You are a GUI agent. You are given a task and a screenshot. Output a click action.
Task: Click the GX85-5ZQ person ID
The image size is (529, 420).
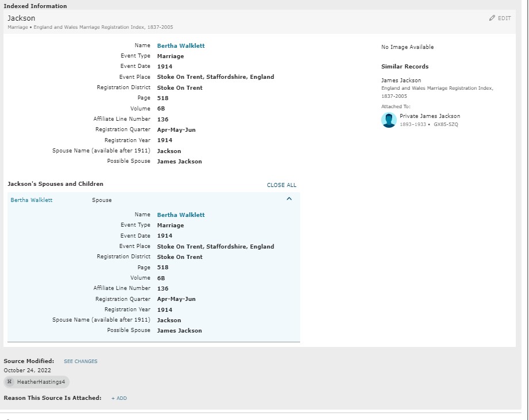point(446,124)
